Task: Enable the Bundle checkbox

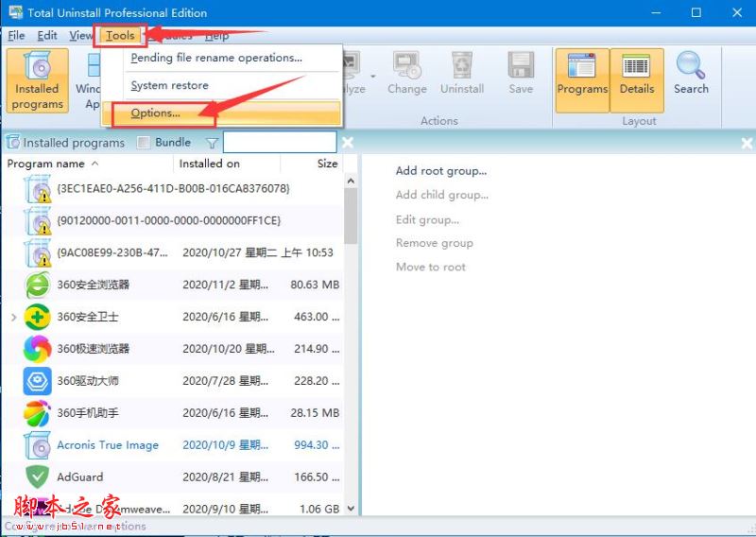Action: (144, 143)
